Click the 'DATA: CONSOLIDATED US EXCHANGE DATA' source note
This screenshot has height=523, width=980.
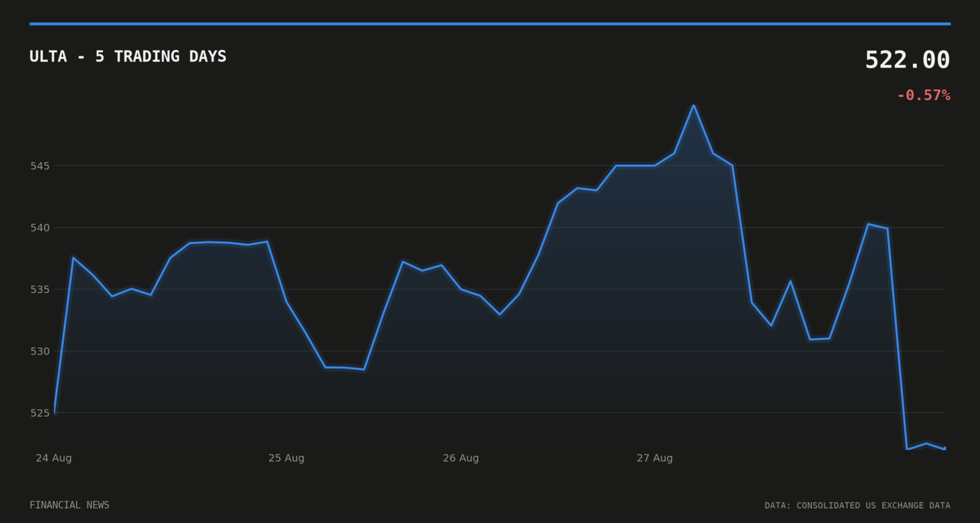click(857, 505)
